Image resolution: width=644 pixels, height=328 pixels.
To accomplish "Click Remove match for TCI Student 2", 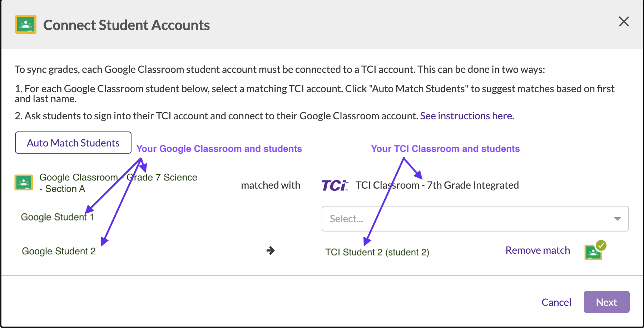I will point(538,250).
